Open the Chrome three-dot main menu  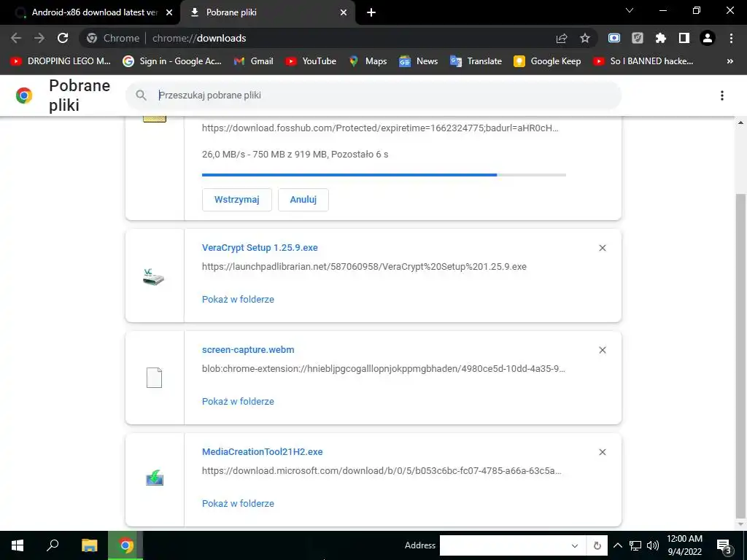(x=731, y=38)
